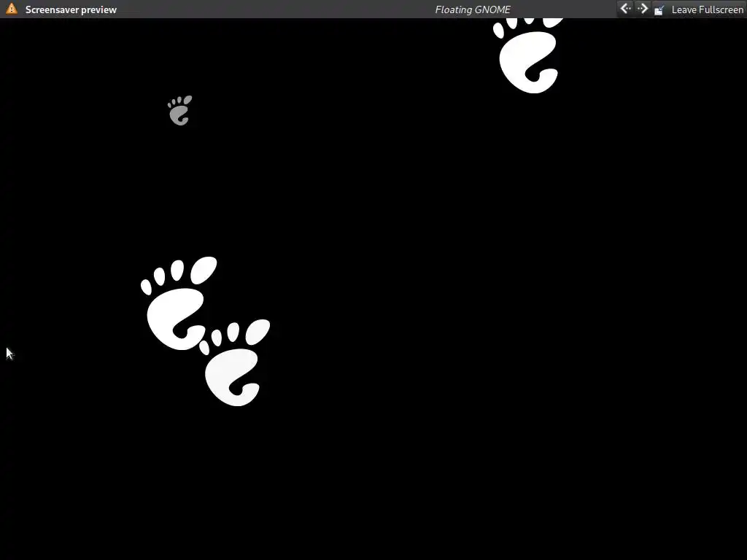This screenshot has height=560, width=747.
Task: Go to the previous screensaver theme
Action: pos(625,9)
